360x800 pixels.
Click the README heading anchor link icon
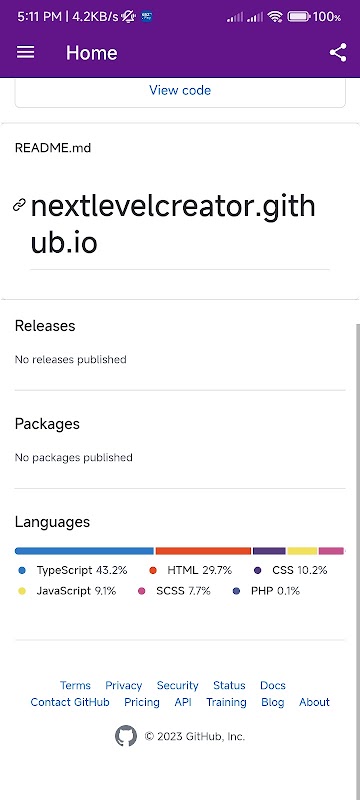(19, 206)
